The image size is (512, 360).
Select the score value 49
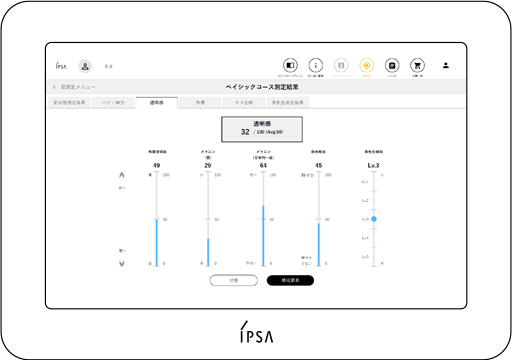click(x=157, y=166)
